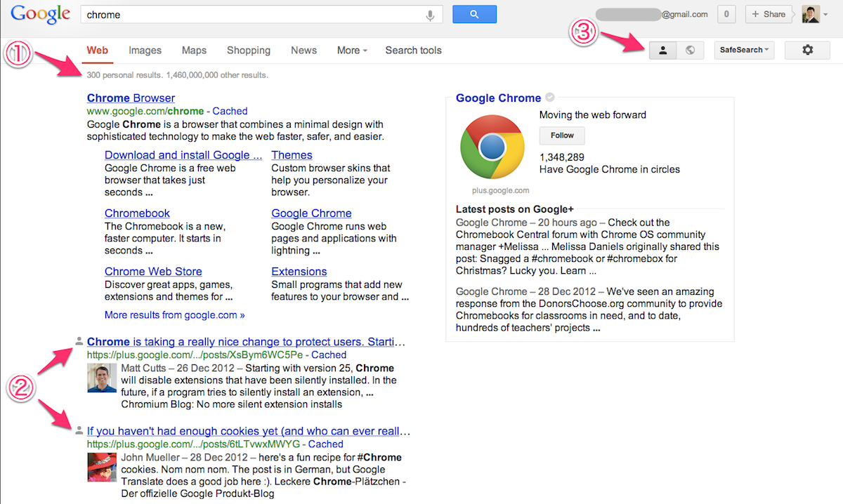Viewport: 843px width, 504px height.
Task: Open the Chrome Browser result link
Action: coord(131,98)
